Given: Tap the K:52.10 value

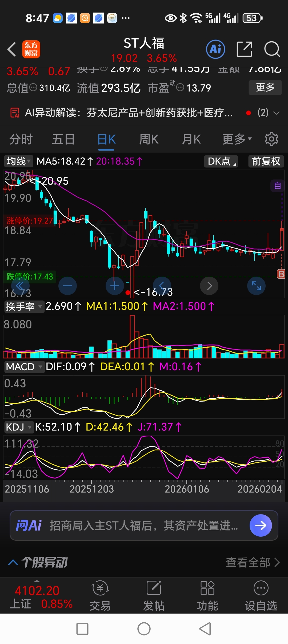Looking at the screenshot, I should pyautogui.click(x=58, y=427).
